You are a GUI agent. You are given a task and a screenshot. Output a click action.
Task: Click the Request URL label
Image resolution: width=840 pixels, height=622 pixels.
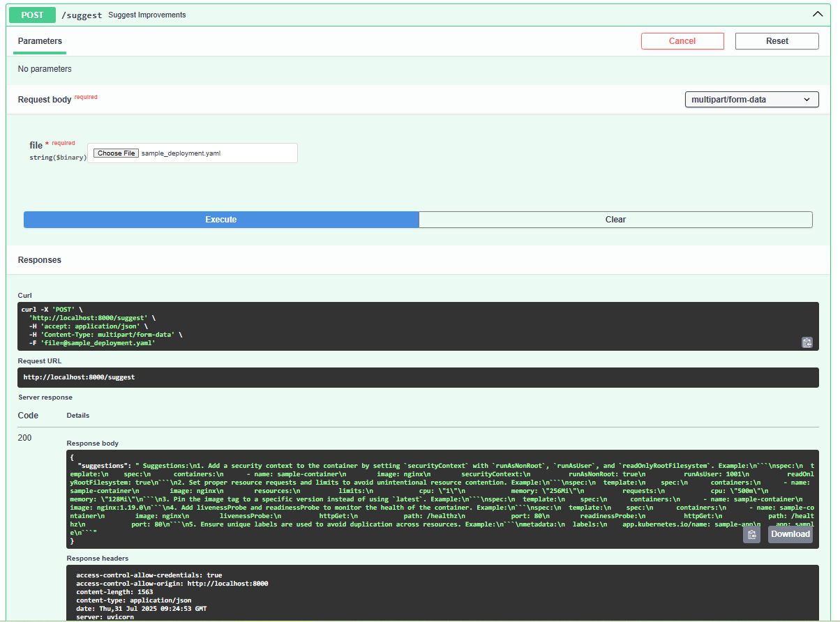point(40,361)
